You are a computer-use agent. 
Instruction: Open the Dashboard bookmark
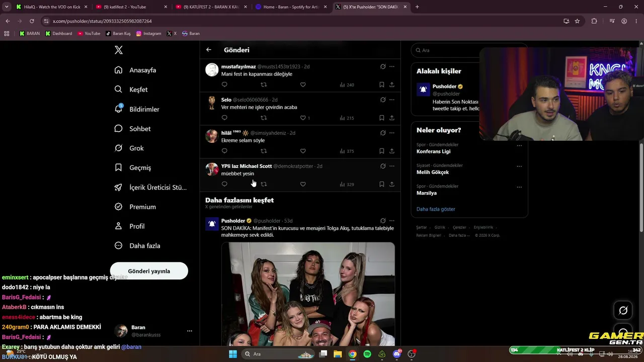click(x=59, y=34)
